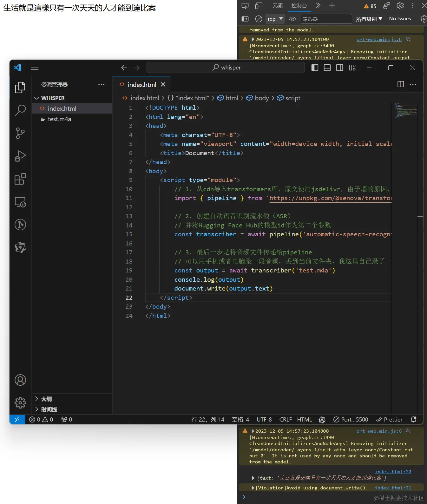The width and height of the screenshot is (427, 504).
Task: Close the index.html editor tab
Action: [x=163, y=84]
